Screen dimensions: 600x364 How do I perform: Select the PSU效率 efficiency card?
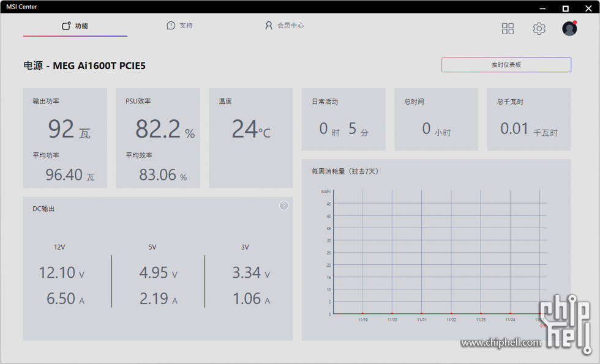coord(158,138)
